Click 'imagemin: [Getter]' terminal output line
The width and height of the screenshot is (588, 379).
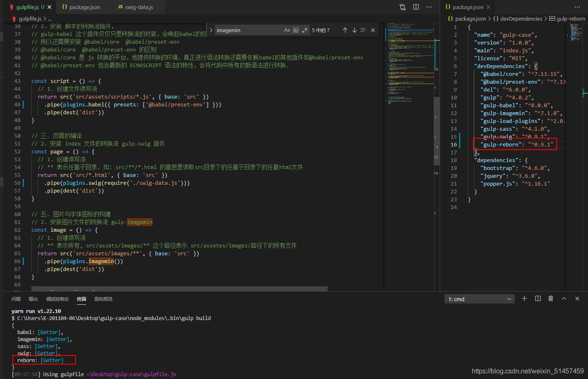pos(45,339)
